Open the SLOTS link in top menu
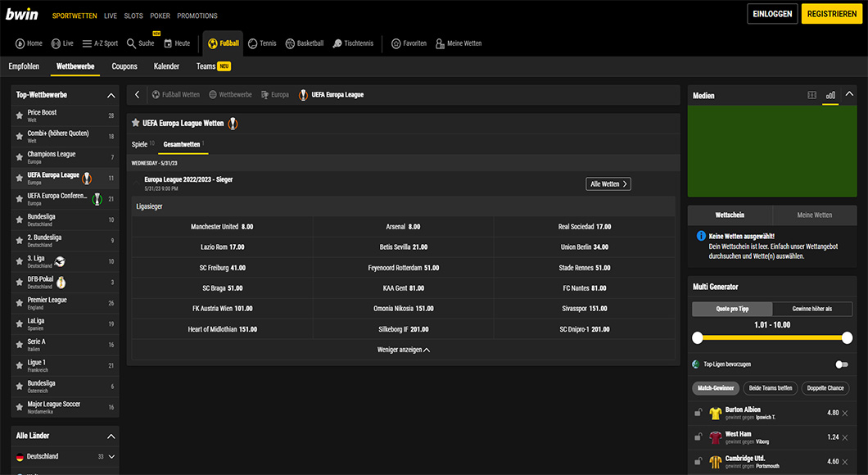Image resolution: width=868 pixels, height=475 pixels. click(133, 16)
